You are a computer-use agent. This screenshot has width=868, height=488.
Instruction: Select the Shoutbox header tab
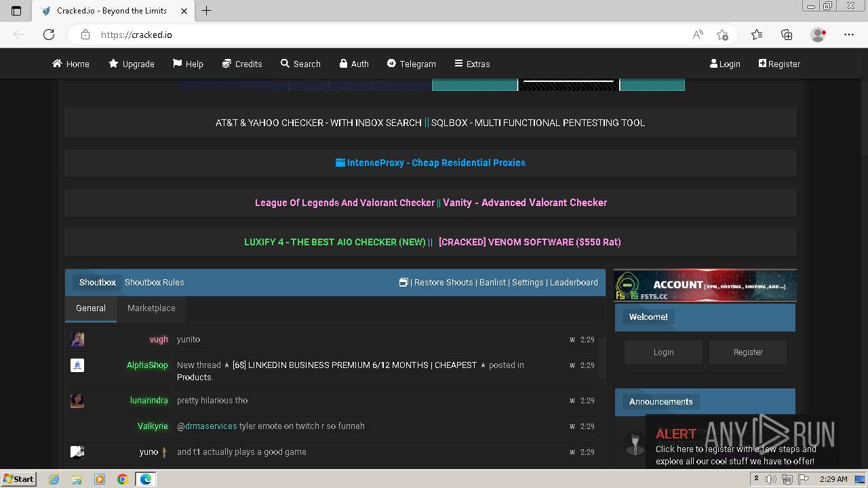(98, 282)
